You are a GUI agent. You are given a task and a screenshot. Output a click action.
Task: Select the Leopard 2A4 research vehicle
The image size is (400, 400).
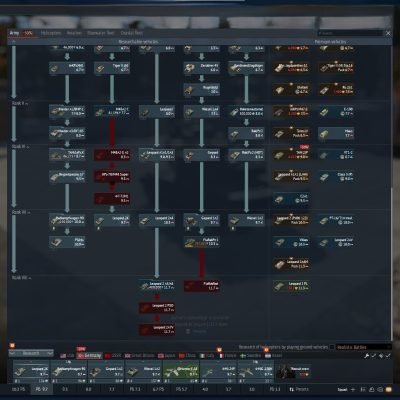[157, 220]
